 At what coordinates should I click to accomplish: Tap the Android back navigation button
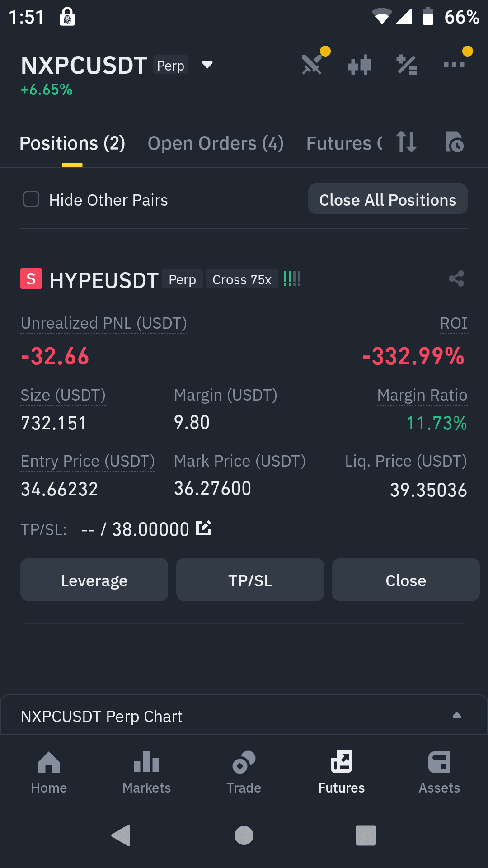[121, 835]
